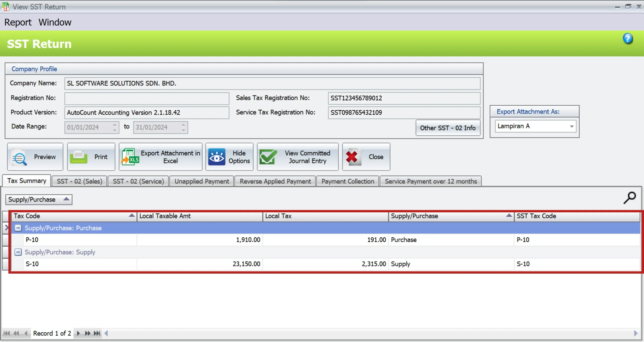Switch to the SST - 02 (Service) tab
644x342 pixels.
[138, 181]
